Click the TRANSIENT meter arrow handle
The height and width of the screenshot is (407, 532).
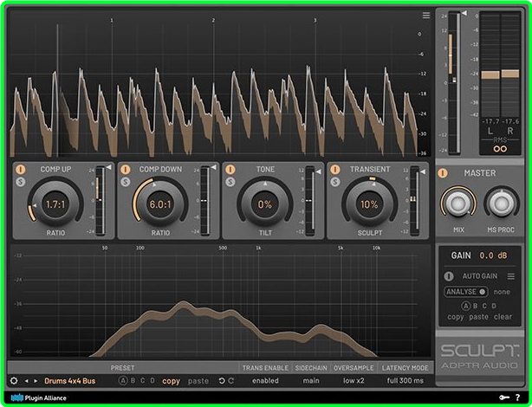tap(423, 172)
